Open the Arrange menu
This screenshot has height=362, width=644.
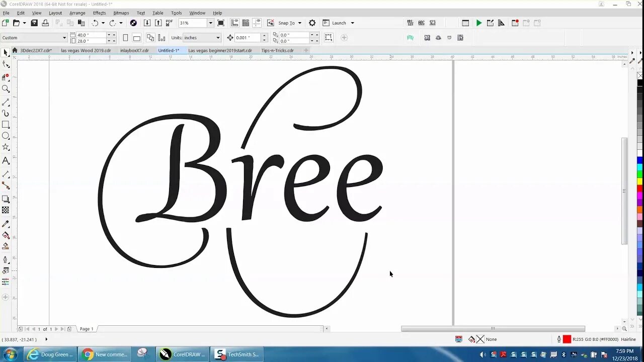77,13
